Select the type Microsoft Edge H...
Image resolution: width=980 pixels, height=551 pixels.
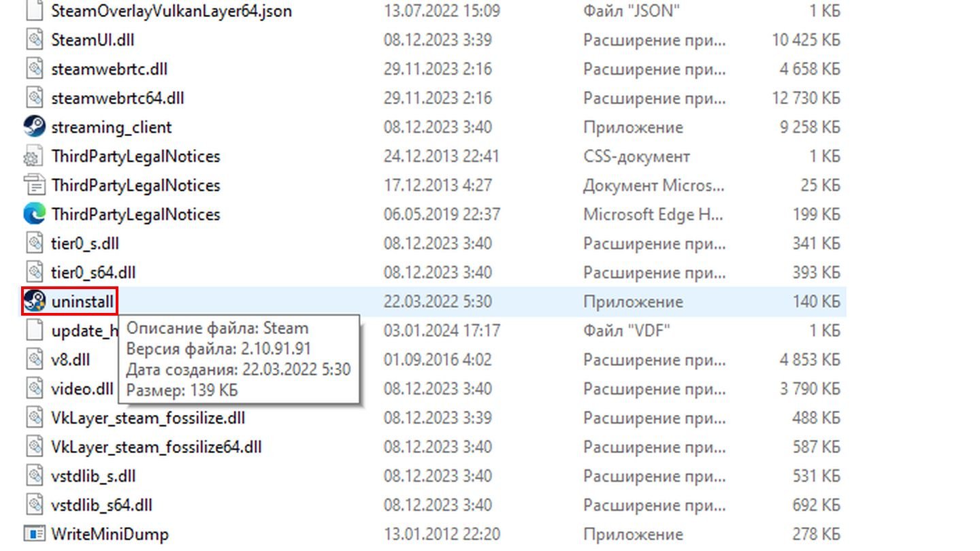(654, 214)
